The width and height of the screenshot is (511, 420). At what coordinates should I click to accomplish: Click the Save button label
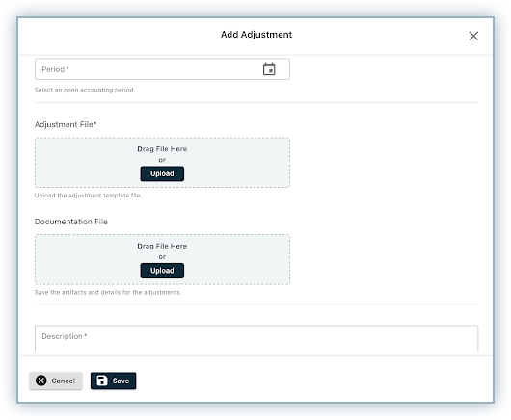coord(121,381)
